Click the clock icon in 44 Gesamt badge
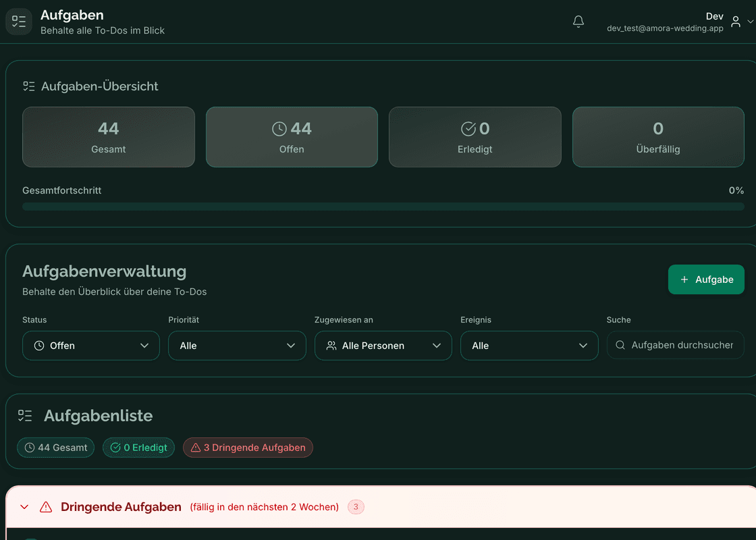 pos(30,448)
